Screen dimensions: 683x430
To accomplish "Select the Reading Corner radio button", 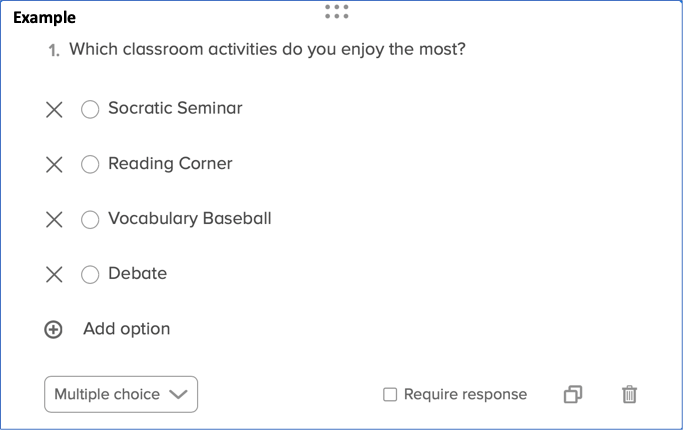I will pyautogui.click(x=90, y=165).
